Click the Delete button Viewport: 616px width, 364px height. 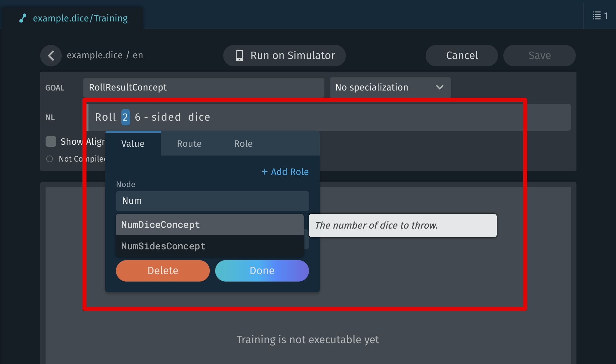(163, 271)
